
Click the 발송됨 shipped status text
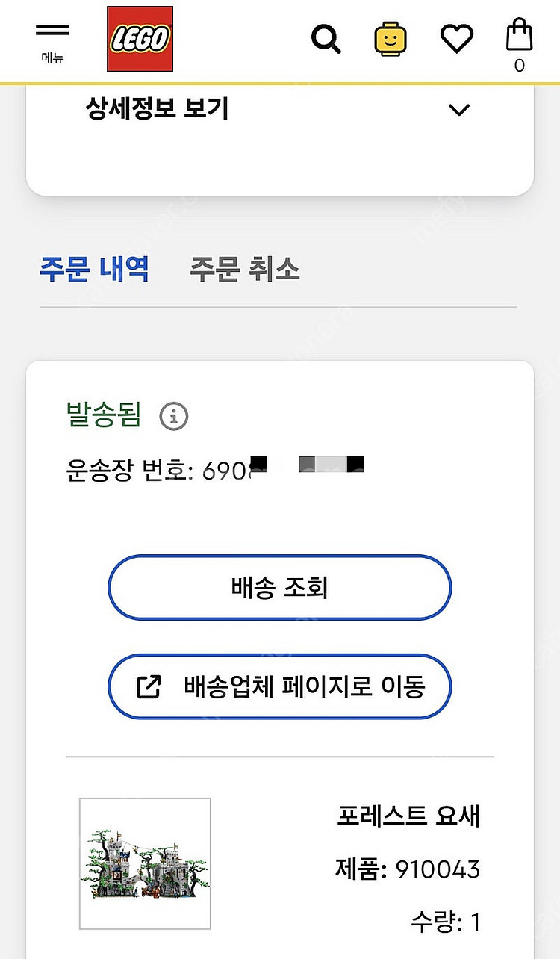[x=104, y=415]
